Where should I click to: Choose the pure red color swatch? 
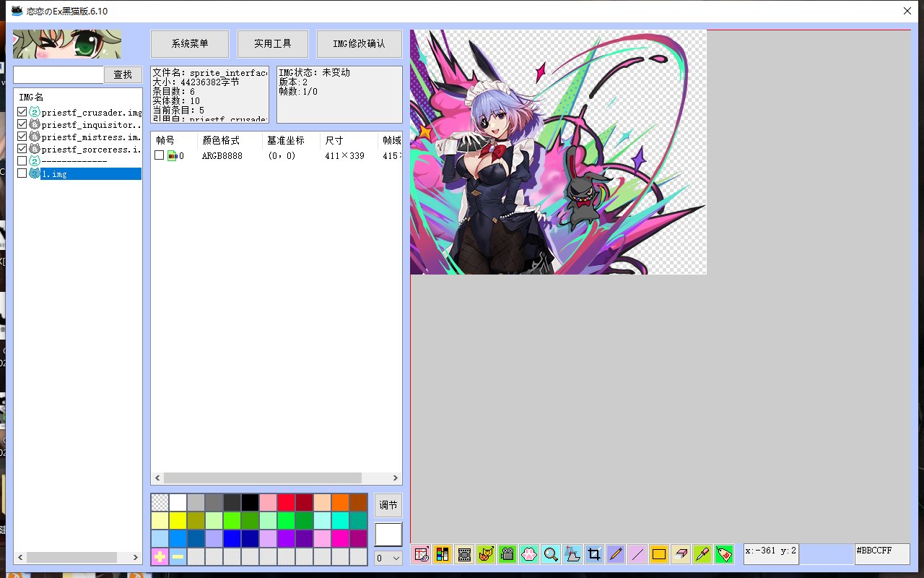pos(286,503)
